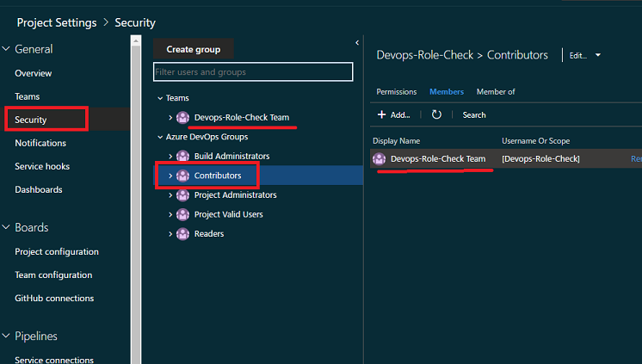Open the Member of tab

pos(496,92)
